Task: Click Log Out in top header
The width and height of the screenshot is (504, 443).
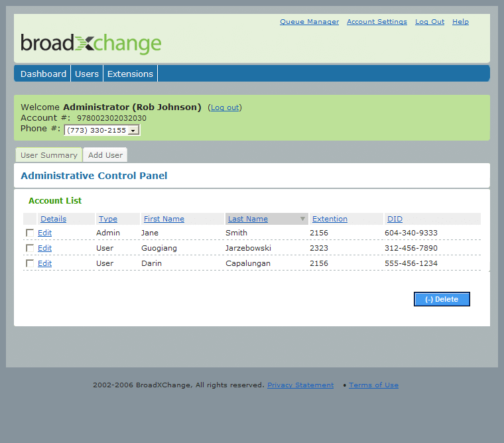Action: (430, 21)
